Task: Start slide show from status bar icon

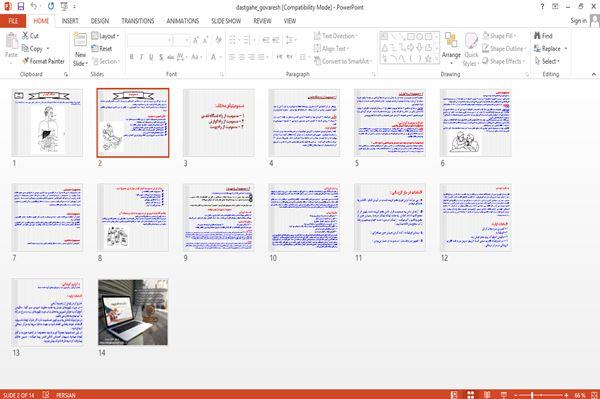Action: point(504,395)
